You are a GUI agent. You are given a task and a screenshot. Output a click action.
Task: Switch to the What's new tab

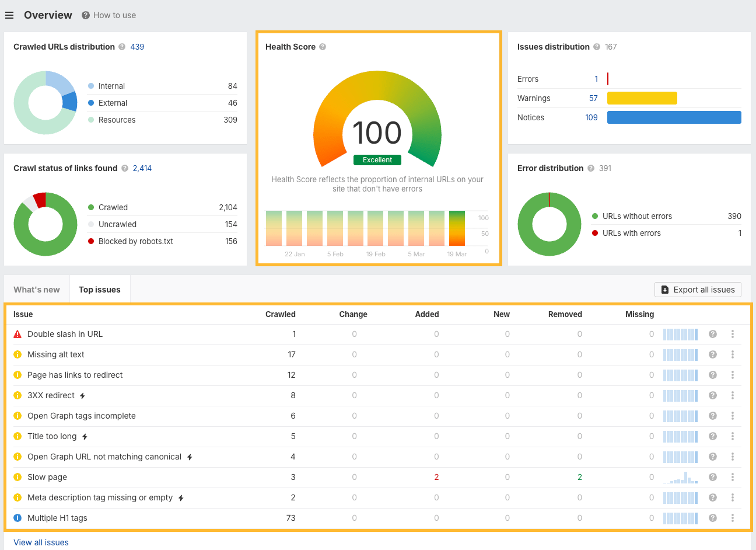click(x=37, y=290)
